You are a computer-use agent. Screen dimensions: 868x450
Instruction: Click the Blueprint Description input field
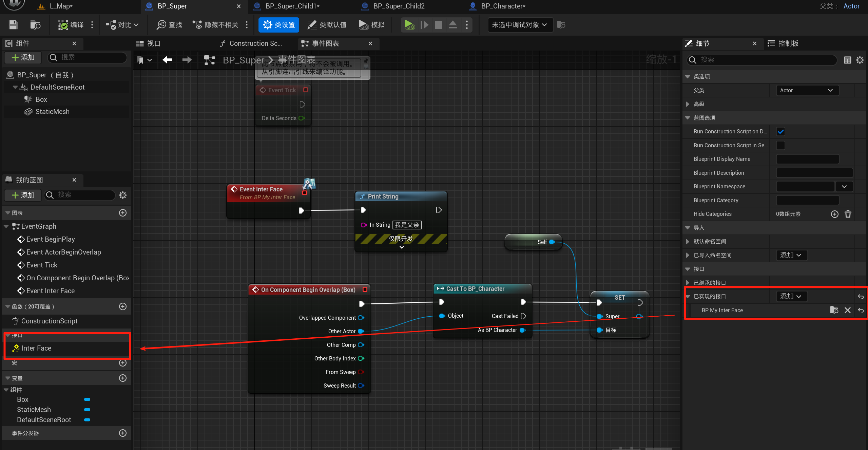(814, 173)
